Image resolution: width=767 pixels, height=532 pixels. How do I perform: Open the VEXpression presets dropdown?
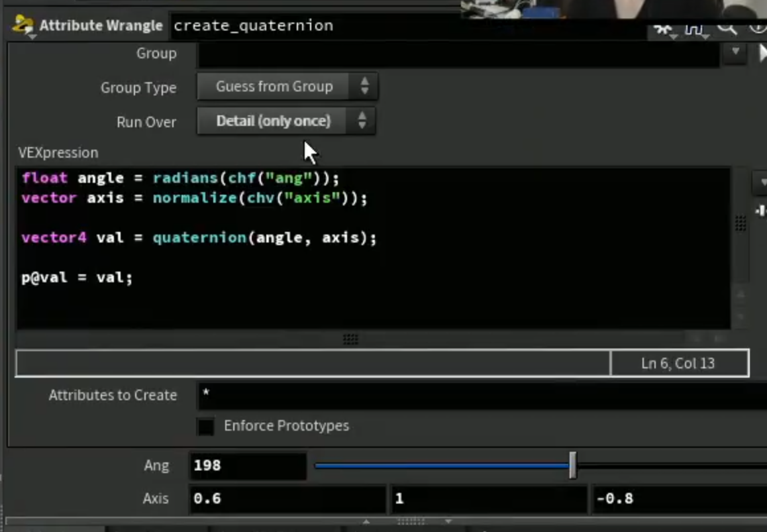[x=760, y=182]
